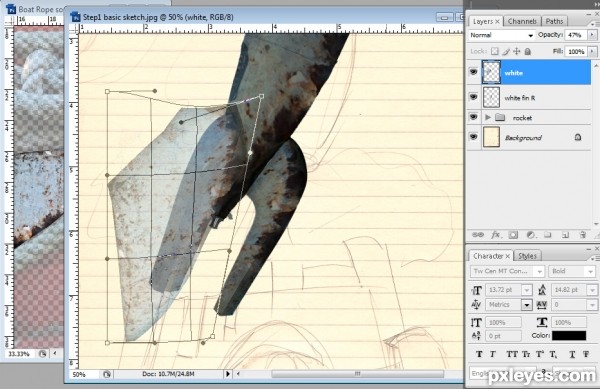Delete layer with the trash icon
Screen dimensions: 600x389
(x=582, y=234)
